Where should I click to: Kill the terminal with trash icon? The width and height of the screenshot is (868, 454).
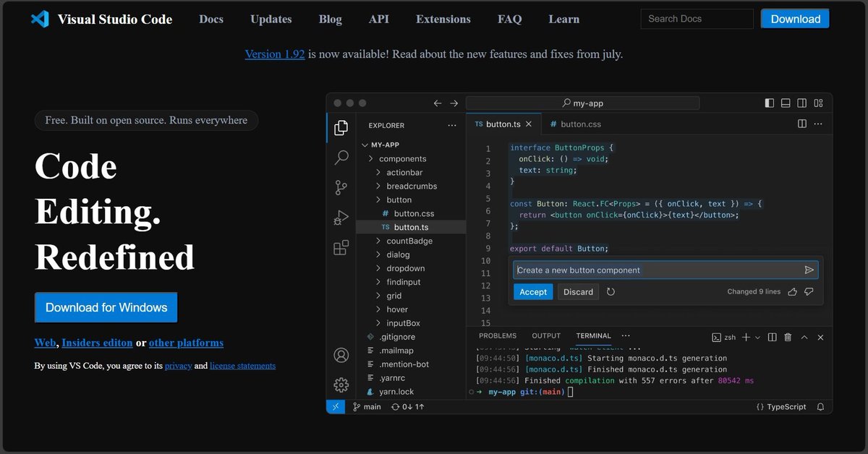(788, 337)
